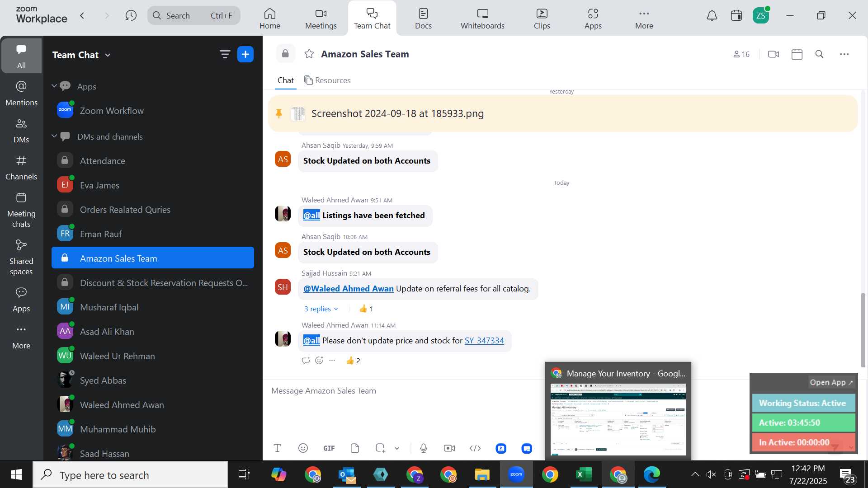This screenshot has height=488, width=868.
Task: Open the GIF picker
Action: [x=329, y=448]
